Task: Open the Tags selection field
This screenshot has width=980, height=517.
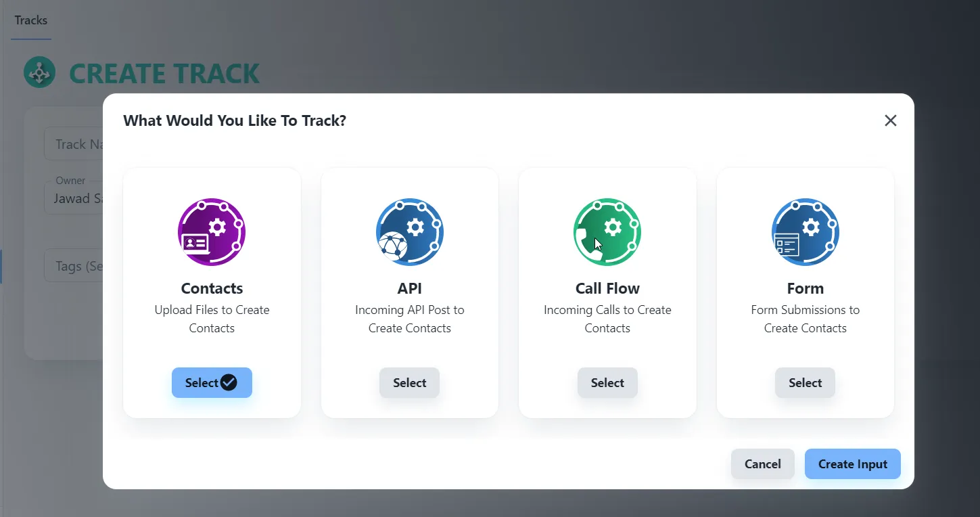Action: tap(74, 265)
